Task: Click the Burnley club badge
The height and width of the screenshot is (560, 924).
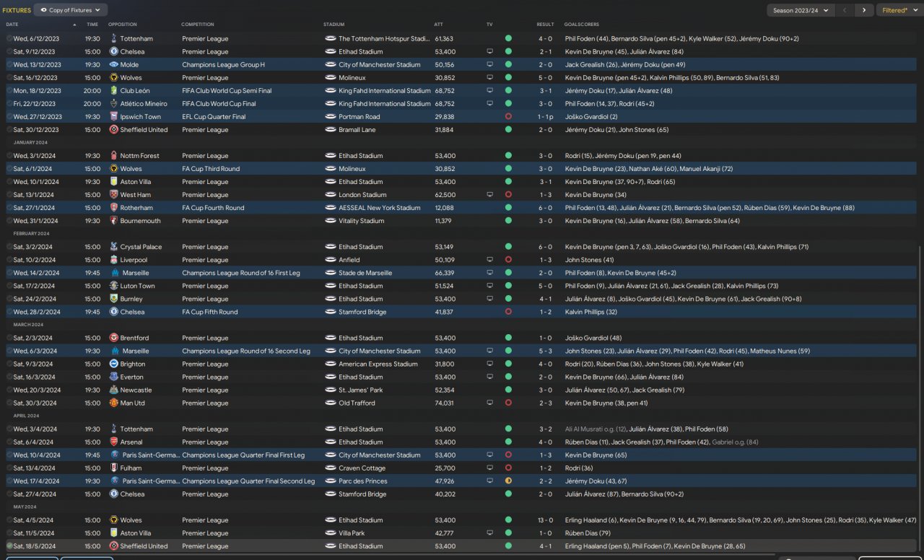Action: click(113, 299)
